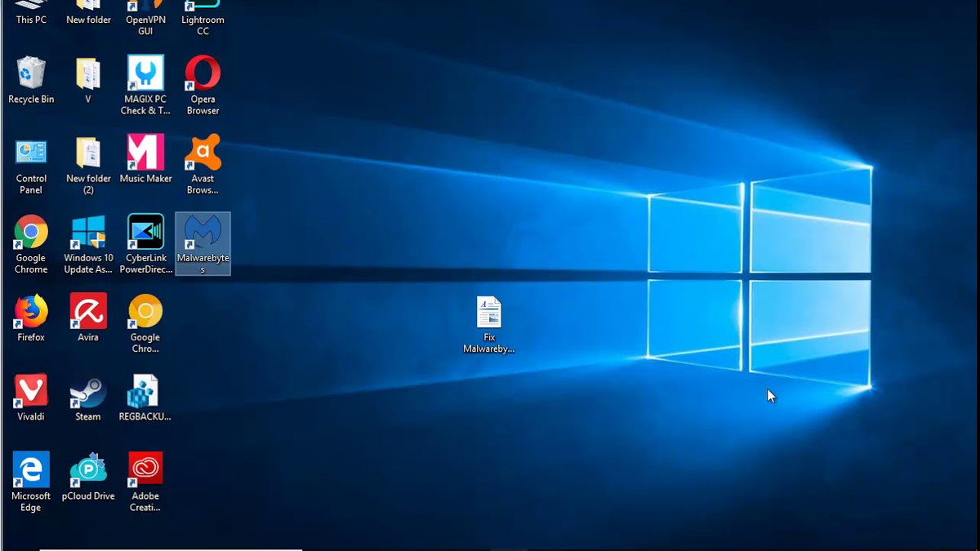Select the REGBACKUP registry file icon
Image resolution: width=980 pixels, height=551 pixels.
coord(145,391)
